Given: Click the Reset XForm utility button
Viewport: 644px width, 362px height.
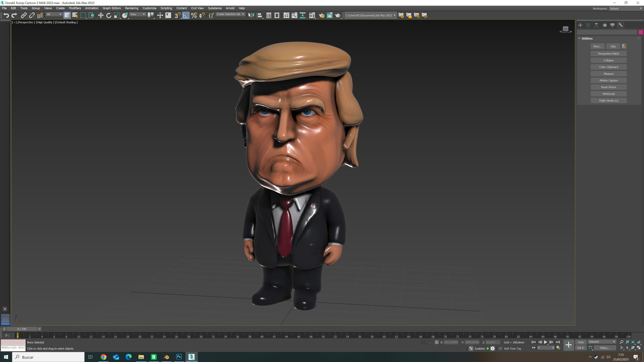Looking at the screenshot, I should [x=608, y=87].
